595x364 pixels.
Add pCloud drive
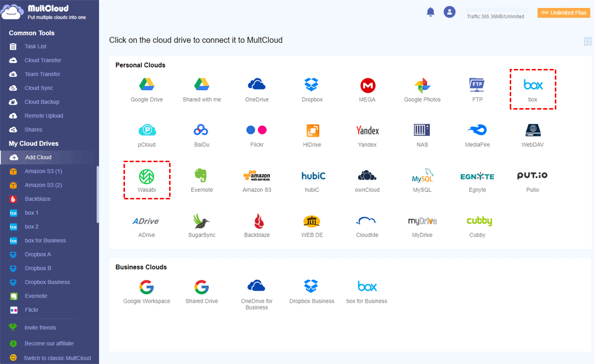(x=147, y=135)
